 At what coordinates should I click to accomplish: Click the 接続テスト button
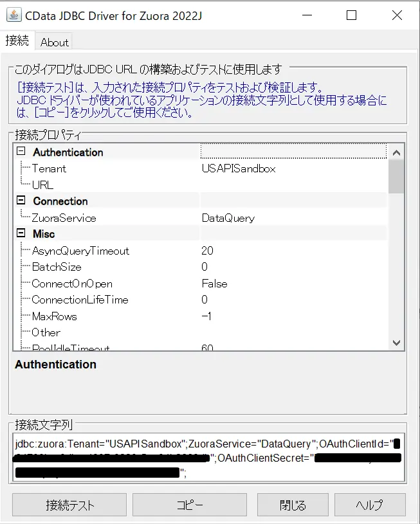(69, 505)
